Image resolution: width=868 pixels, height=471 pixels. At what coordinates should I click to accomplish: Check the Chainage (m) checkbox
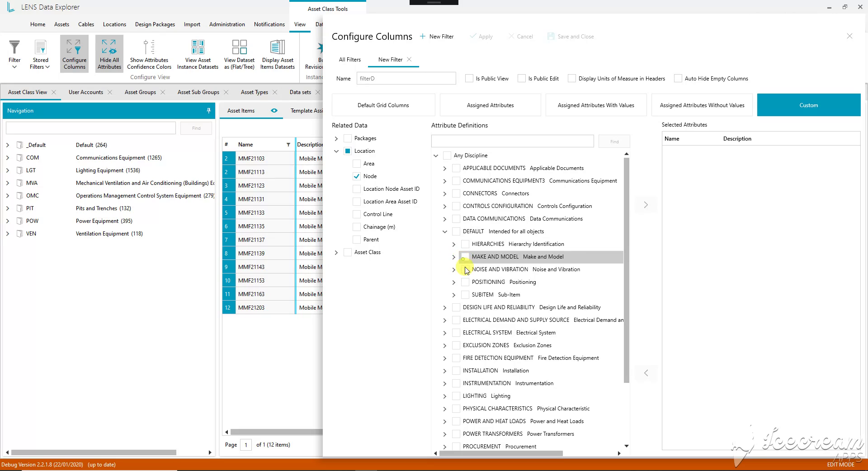(x=357, y=227)
